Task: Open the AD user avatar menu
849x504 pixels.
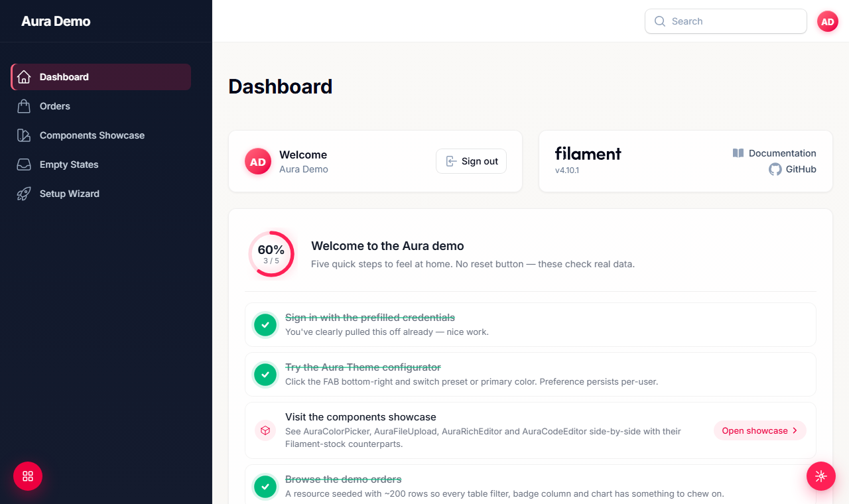Action: point(828,21)
